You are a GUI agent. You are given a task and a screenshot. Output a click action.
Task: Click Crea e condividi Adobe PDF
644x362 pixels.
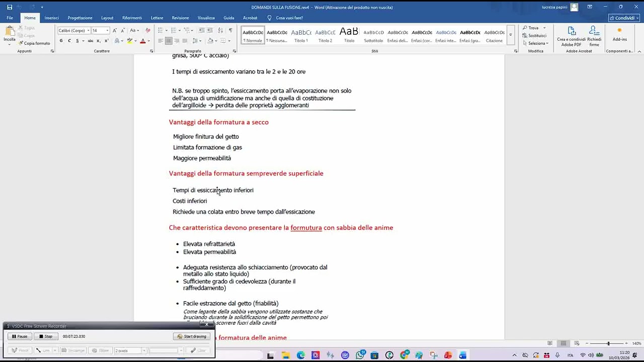(572, 36)
